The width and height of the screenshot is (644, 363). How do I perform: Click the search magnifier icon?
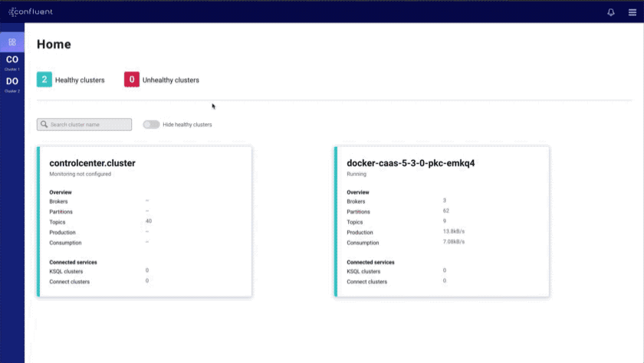coord(44,124)
